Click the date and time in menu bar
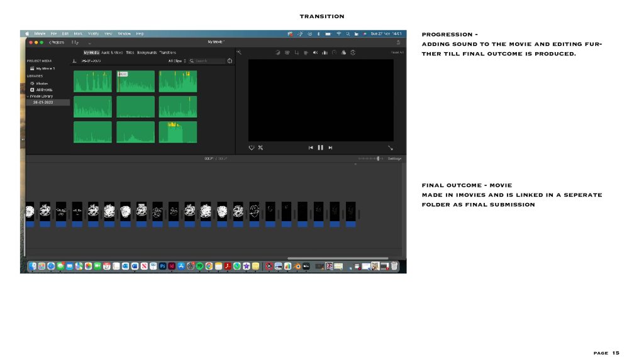644x362 pixels. [x=386, y=34]
